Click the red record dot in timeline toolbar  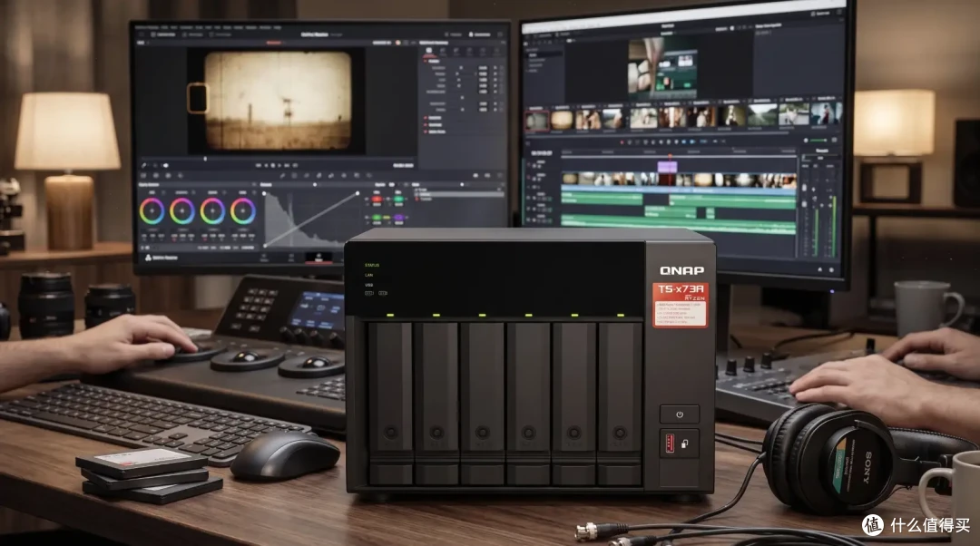(x=622, y=142)
